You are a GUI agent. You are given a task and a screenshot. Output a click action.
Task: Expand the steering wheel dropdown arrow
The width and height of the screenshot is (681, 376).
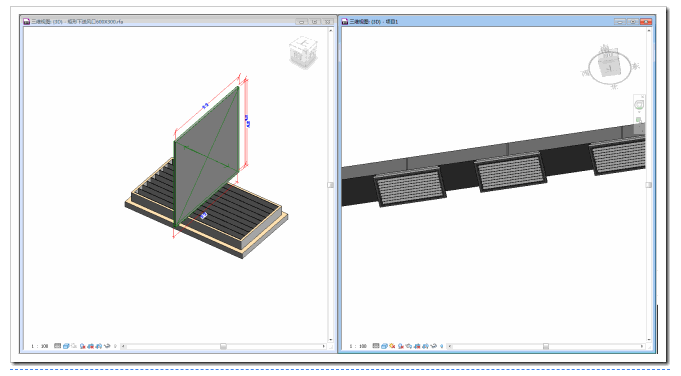point(639,112)
